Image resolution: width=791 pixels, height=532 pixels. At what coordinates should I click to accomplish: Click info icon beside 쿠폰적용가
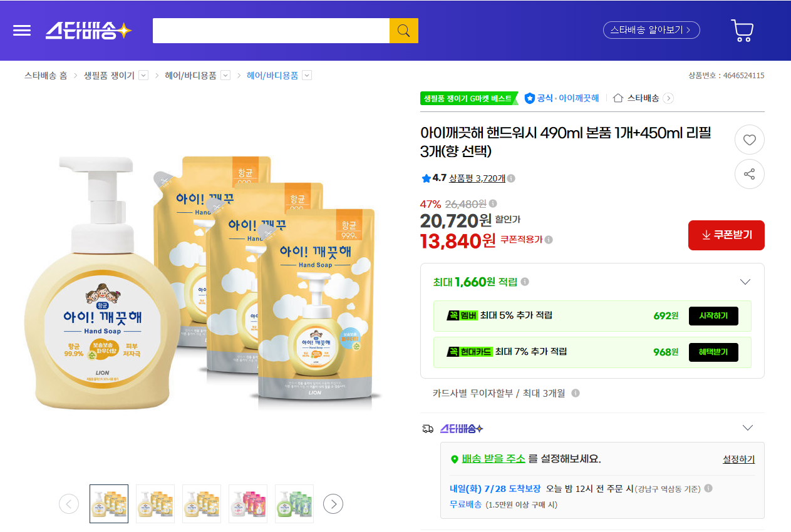pyautogui.click(x=549, y=240)
